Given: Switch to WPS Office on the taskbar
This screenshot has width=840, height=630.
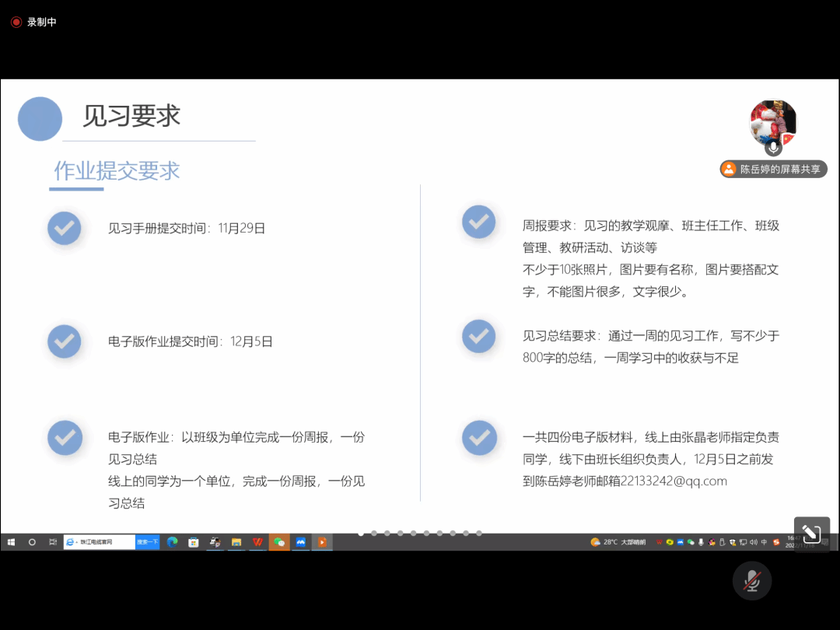Looking at the screenshot, I should coord(257,542).
